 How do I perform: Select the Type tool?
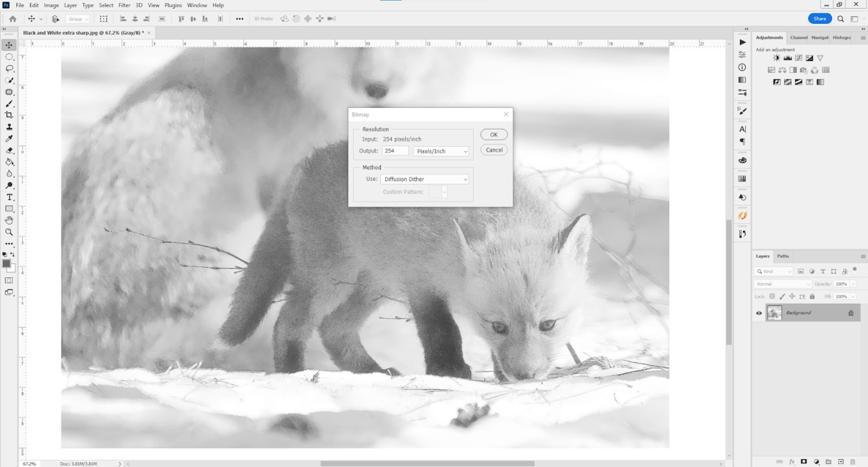click(x=9, y=197)
